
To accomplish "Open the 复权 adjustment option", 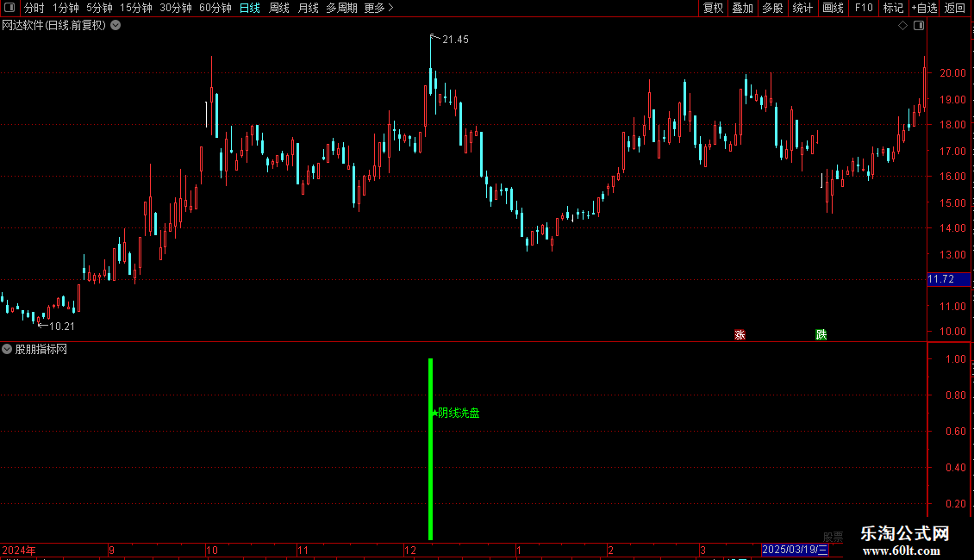I will click(x=713, y=8).
